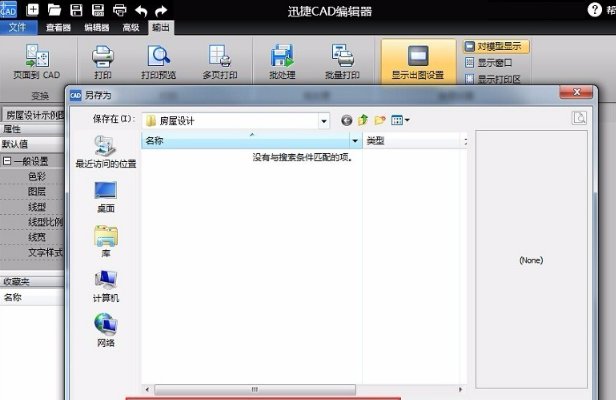This screenshot has height=400, width=616.
Task: Open the 房屋设计示例 document tab
Action: [34, 115]
